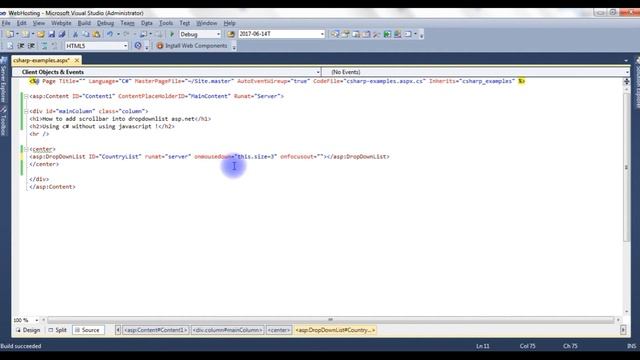Switch to Source view
Viewport: 640px width, 360px height.
click(88, 330)
